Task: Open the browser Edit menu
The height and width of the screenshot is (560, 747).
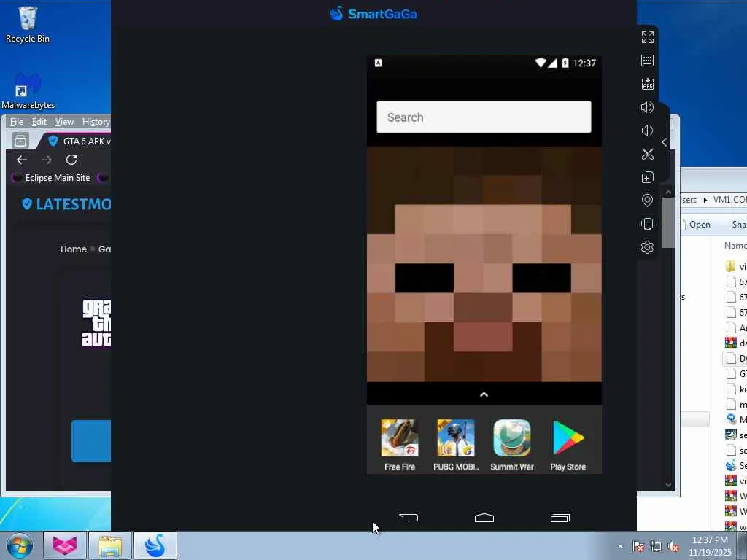Action: pyautogui.click(x=39, y=122)
